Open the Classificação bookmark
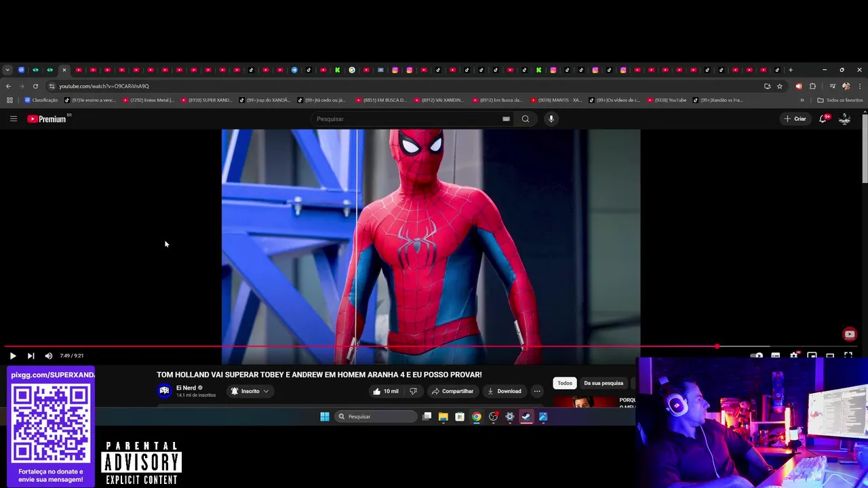 (x=41, y=100)
